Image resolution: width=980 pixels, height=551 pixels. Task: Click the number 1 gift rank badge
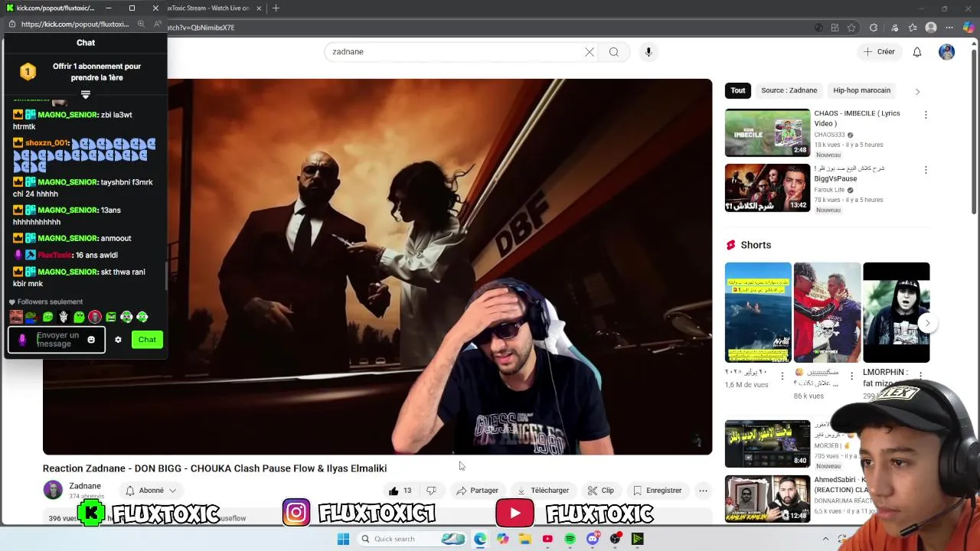coord(28,72)
